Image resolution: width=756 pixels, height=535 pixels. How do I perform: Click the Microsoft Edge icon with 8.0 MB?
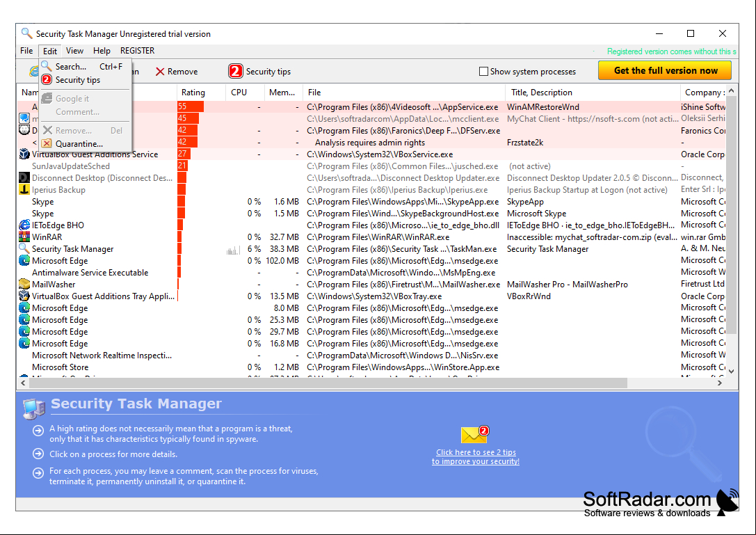pyautogui.click(x=24, y=308)
